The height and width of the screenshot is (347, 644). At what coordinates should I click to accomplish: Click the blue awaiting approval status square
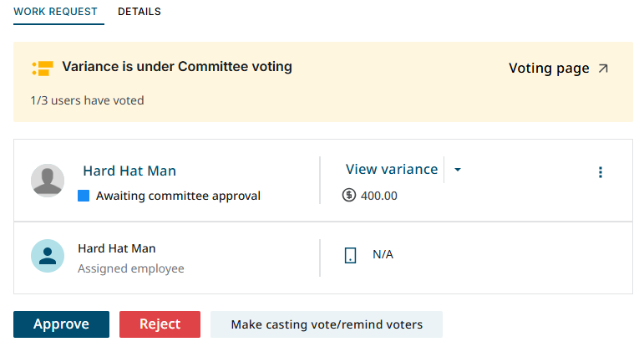pyautogui.click(x=84, y=196)
